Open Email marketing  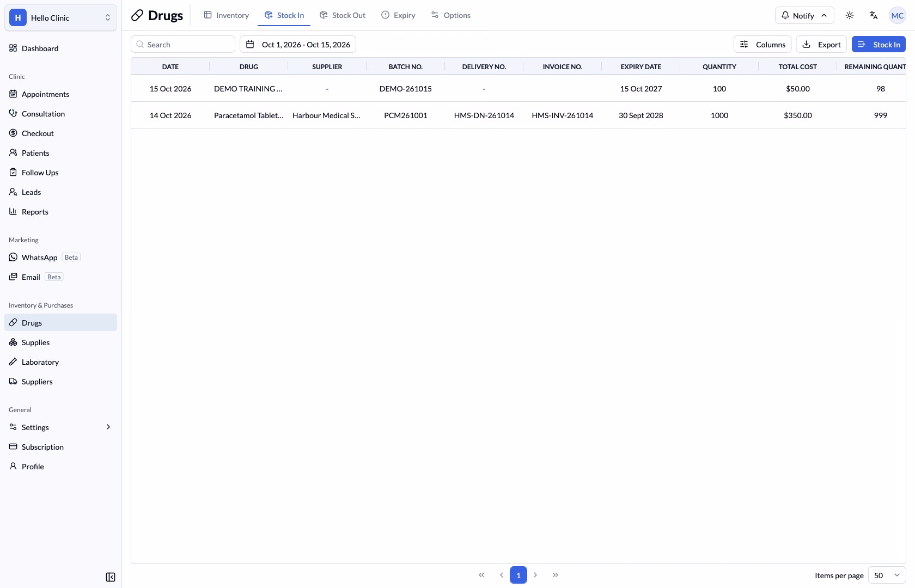60,277
